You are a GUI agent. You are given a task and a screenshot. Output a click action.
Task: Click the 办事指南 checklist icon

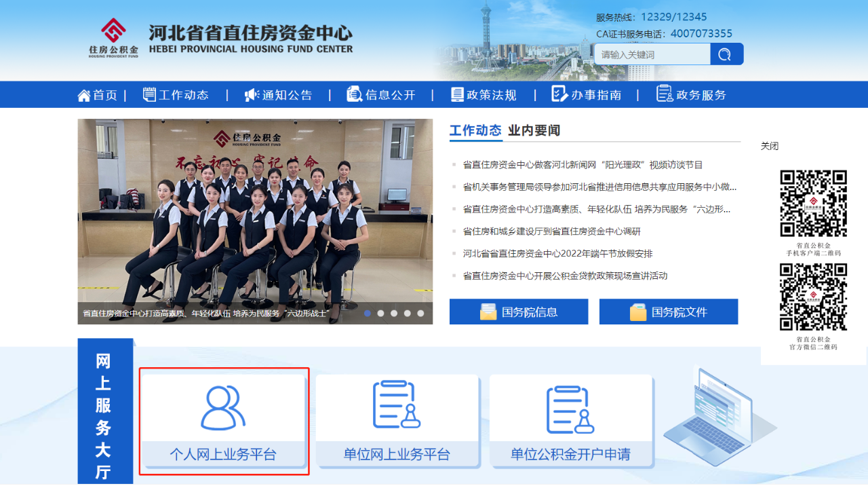coord(559,94)
